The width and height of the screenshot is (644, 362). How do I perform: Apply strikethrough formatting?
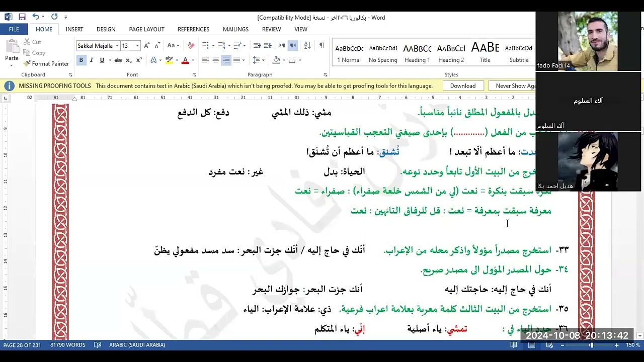click(118, 60)
